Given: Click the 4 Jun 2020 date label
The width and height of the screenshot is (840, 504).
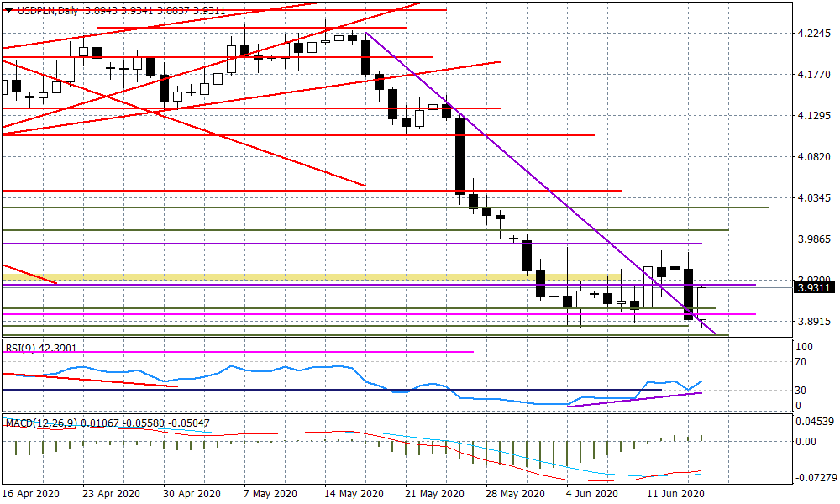Looking at the screenshot, I should tap(592, 494).
